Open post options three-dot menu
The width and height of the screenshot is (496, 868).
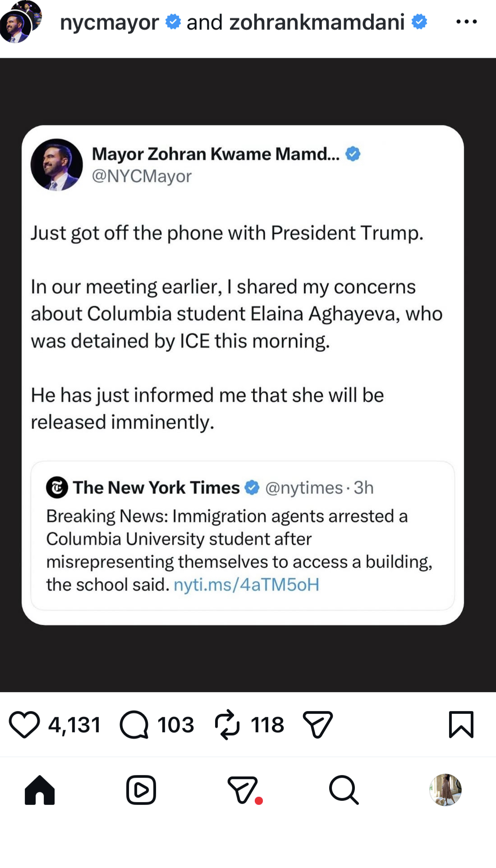point(466,22)
